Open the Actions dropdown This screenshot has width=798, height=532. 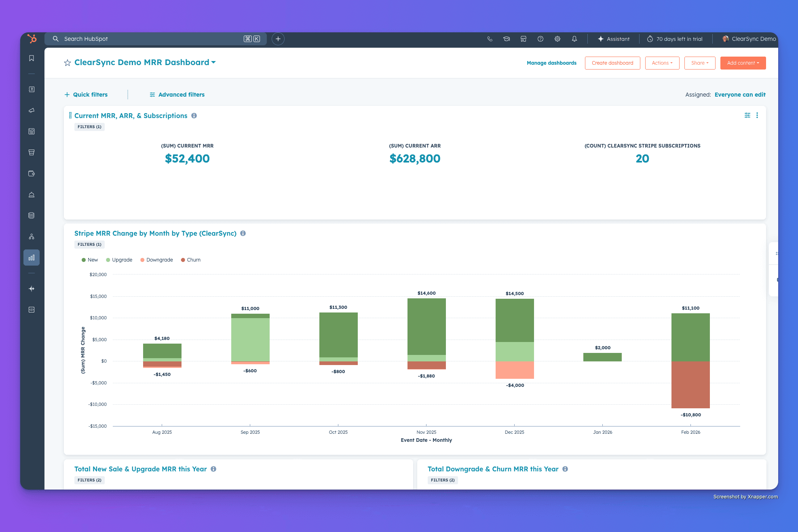click(x=662, y=63)
